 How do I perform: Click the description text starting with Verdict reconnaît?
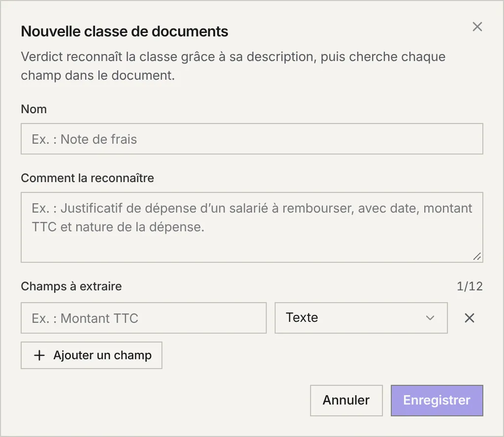point(233,66)
